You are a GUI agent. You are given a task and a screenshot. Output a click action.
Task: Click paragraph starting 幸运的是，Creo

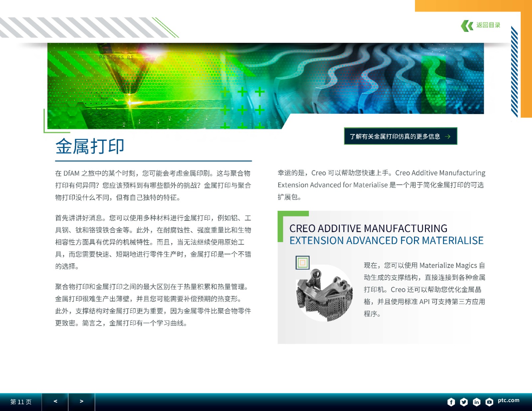tap(381, 185)
